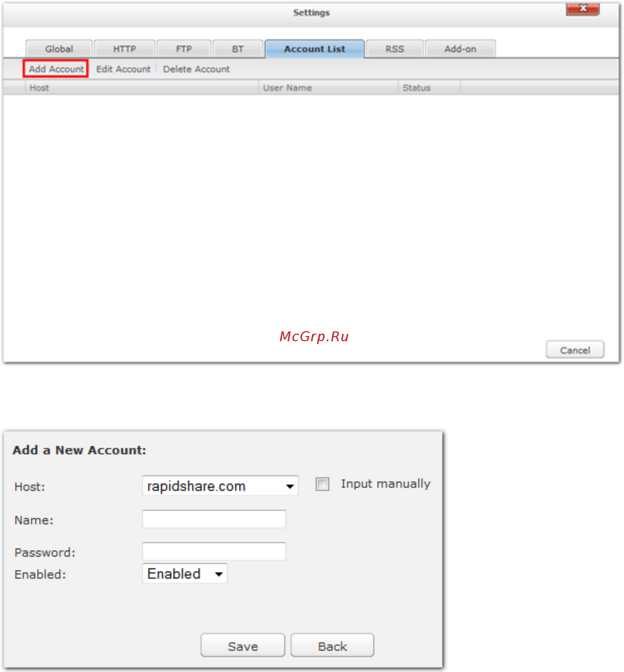The height and width of the screenshot is (672, 624).
Task: Switch to the FTP tab
Action: pyautogui.click(x=184, y=49)
